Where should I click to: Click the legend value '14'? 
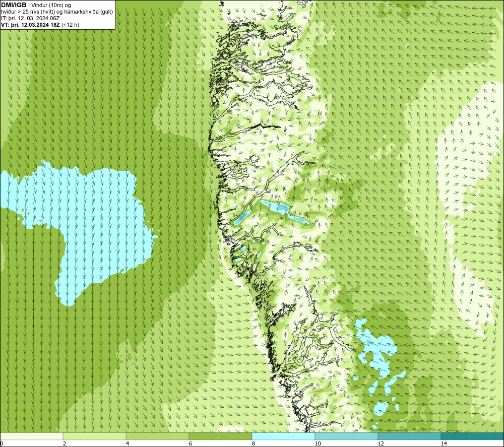[x=444, y=443]
